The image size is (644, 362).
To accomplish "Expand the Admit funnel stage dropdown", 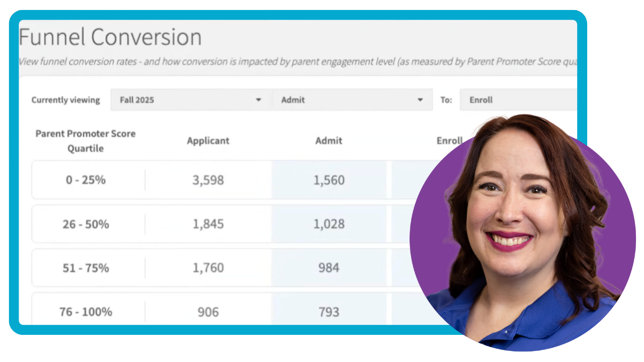I will tap(352, 100).
